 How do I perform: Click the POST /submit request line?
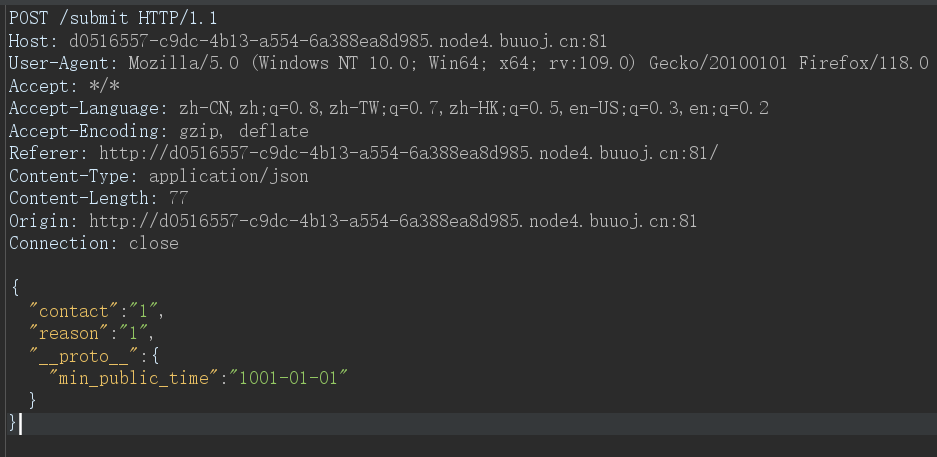113,19
